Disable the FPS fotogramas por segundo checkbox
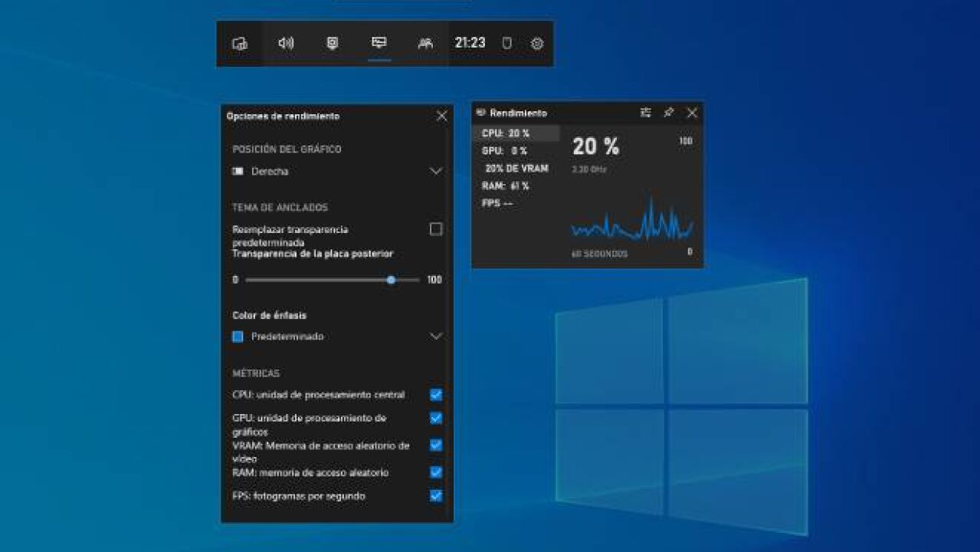Screen dimensions: 980x552 (436, 496)
